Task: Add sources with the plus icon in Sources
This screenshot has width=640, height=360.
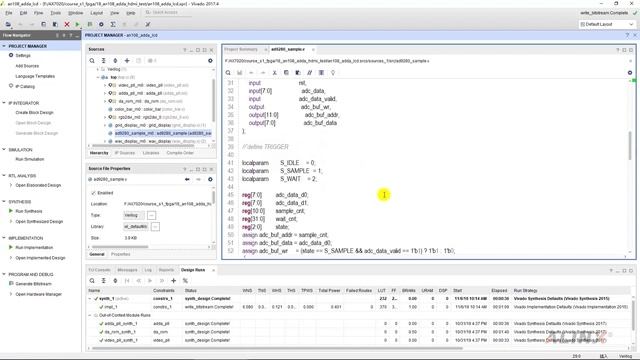Action: click(x=127, y=61)
